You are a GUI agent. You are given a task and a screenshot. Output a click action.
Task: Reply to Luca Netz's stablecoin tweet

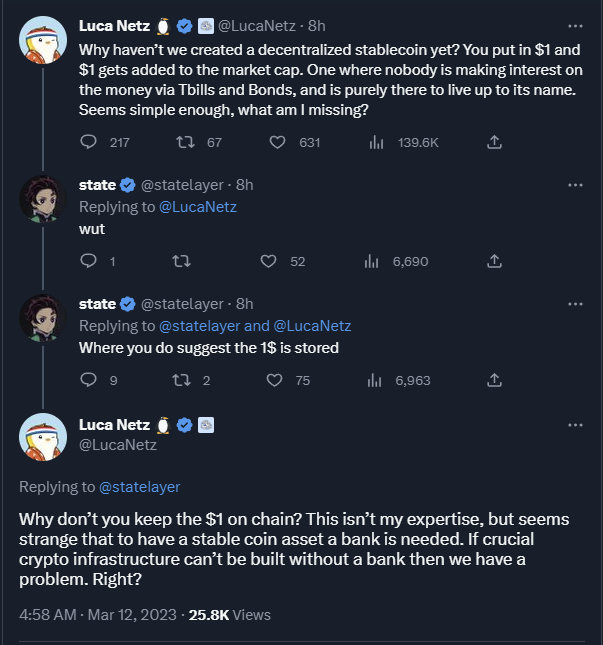pyautogui.click(x=88, y=143)
